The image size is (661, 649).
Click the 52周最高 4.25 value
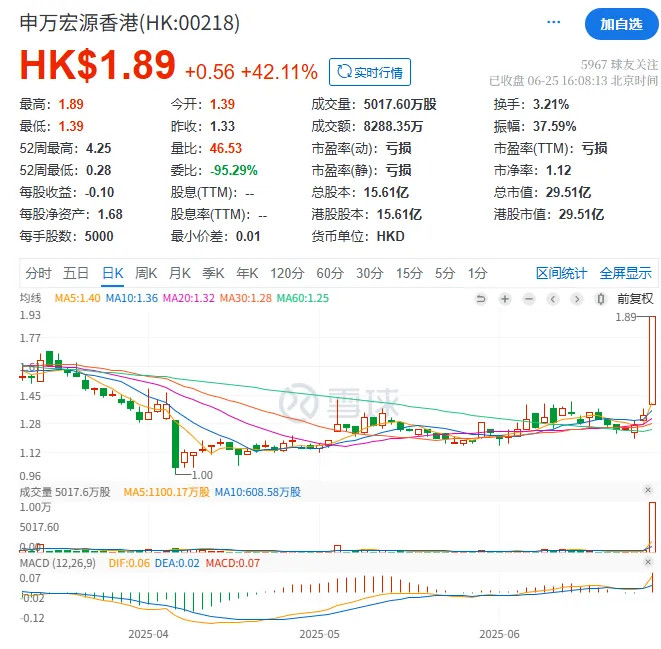tap(99, 148)
